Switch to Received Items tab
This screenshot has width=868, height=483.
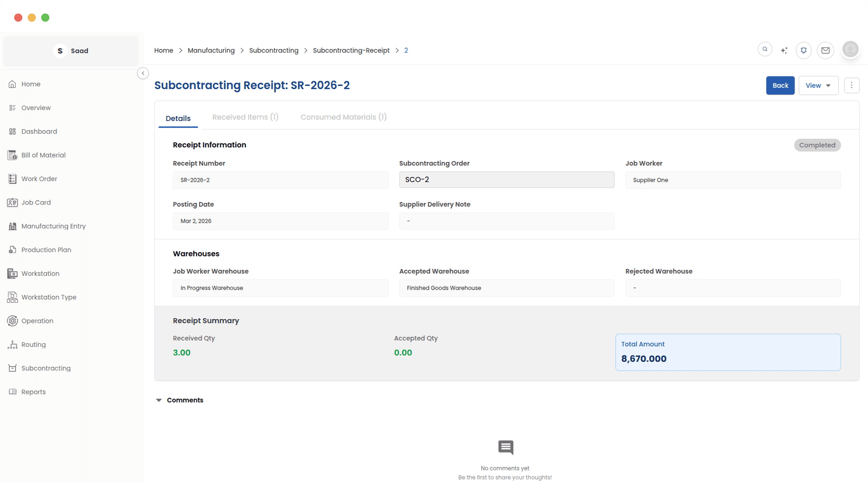click(245, 117)
